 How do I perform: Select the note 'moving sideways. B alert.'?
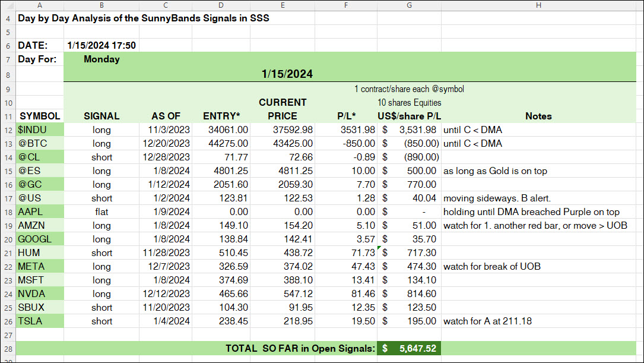(538, 198)
